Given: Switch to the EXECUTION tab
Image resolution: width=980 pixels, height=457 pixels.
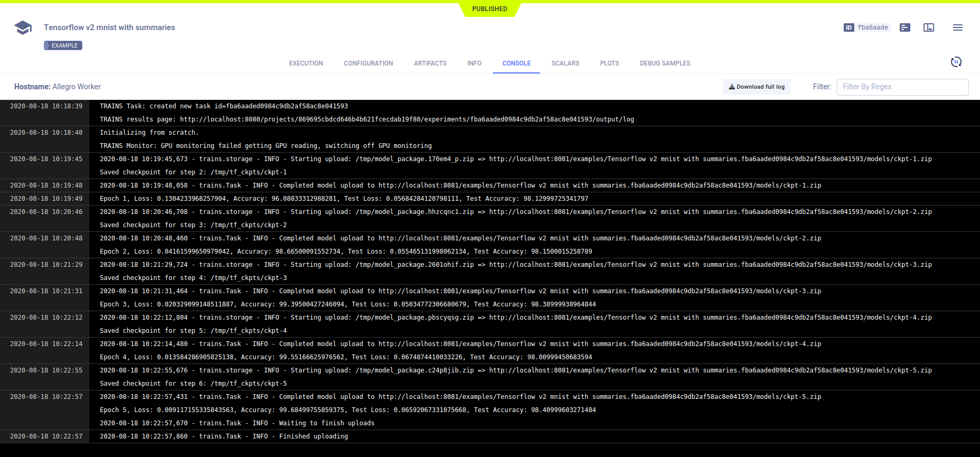Looking at the screenshot, I should [x=306, y=63].
